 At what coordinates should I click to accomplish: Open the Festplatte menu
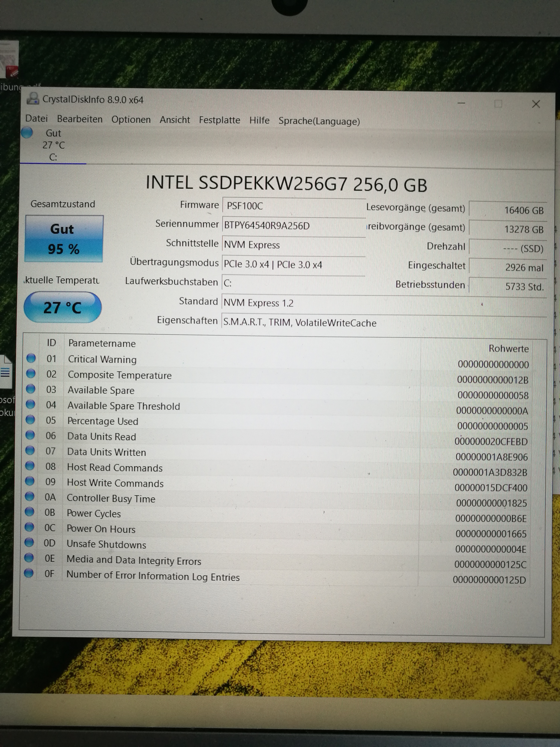point(219,120)
